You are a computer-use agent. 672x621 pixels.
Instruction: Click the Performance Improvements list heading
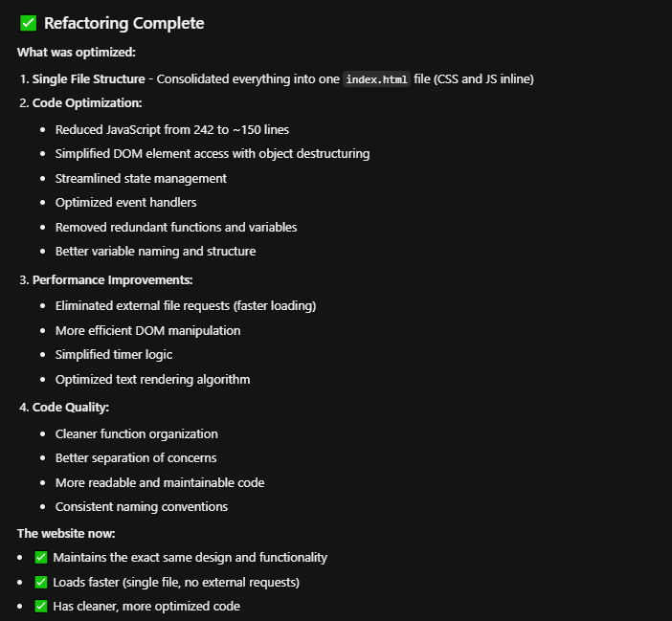113,280
